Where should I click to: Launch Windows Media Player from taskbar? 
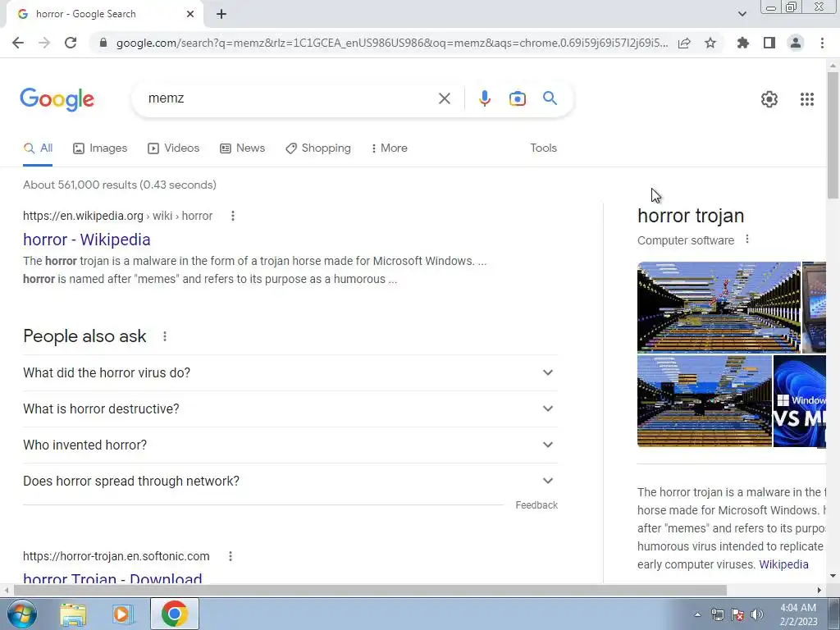pos(122,614)
